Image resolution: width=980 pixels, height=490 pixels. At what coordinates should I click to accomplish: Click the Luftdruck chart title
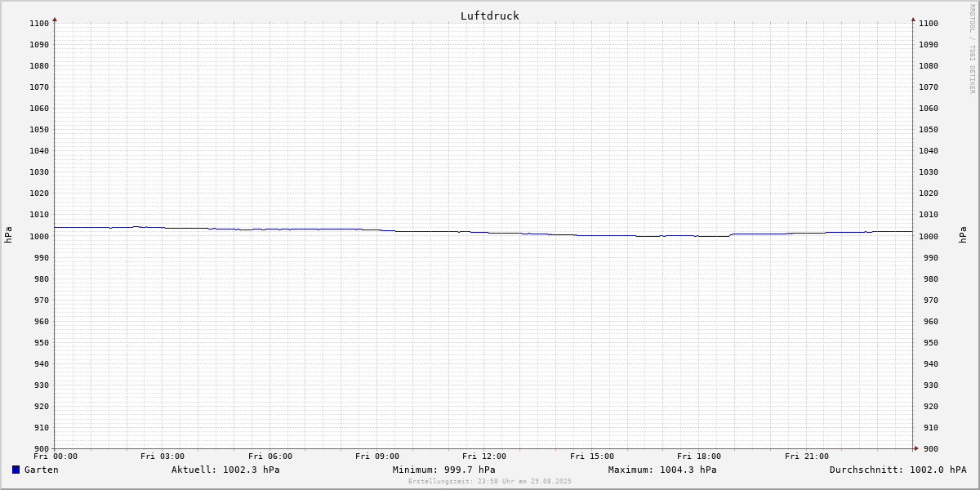click(x=489, y=16)
